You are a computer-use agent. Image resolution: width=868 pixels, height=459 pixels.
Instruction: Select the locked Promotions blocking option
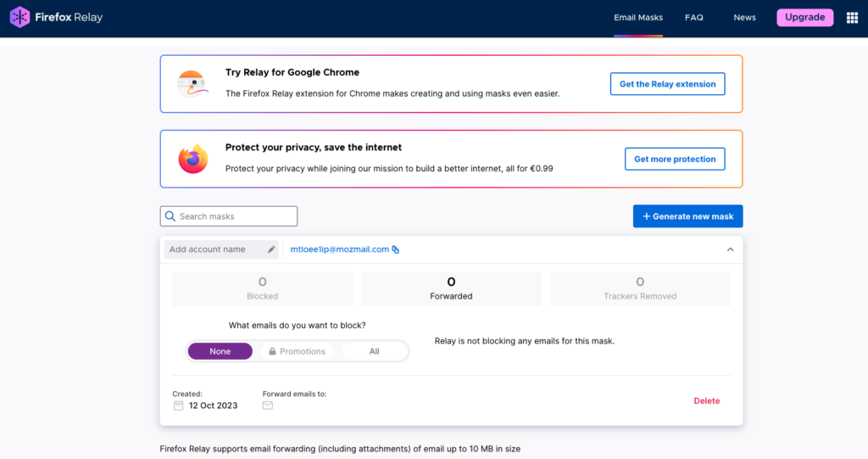[297, 351]
